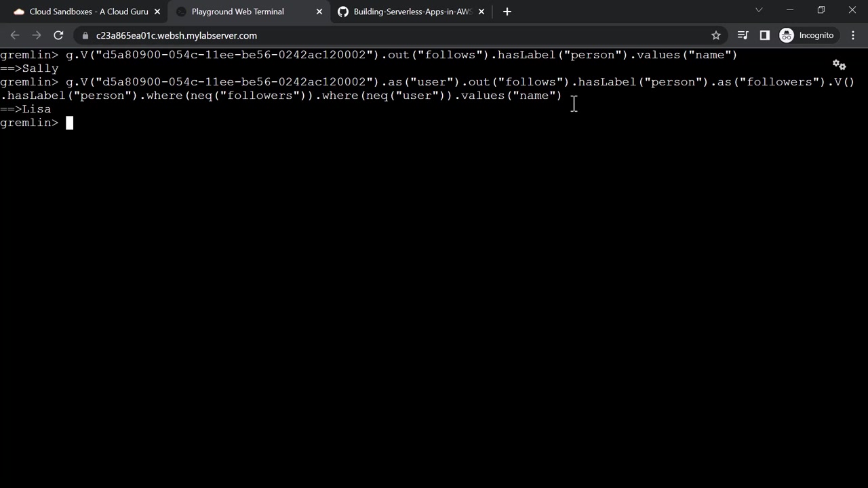Go forward to the next page
The image size is (868, 488).
(x=37, y=35)
